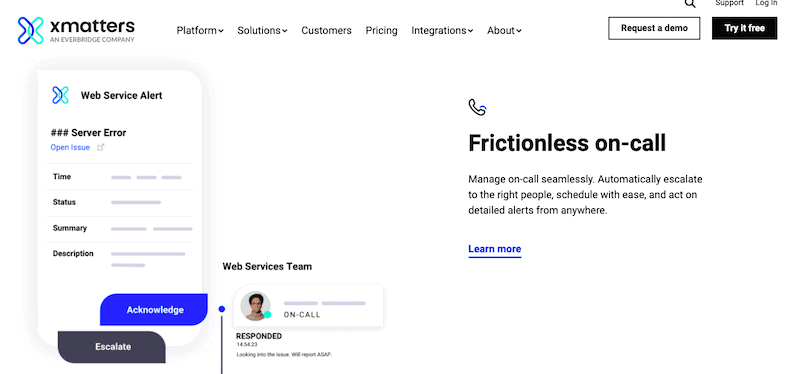Expand the Platform dropdown menu
The width and height of the screenshot is (800, 374).
tap(200, 31)
